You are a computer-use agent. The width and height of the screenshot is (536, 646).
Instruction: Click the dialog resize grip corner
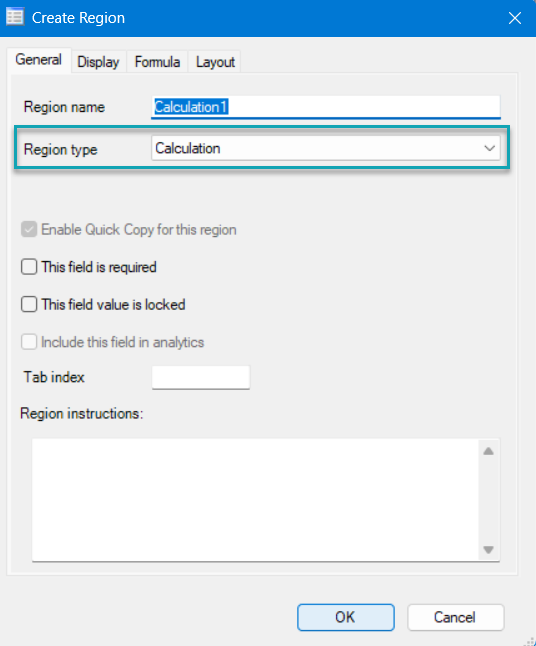pos(530,641)
